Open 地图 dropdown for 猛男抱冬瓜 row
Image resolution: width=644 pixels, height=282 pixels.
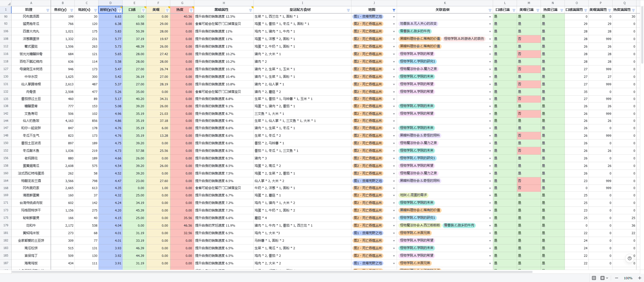click(x=394, y=24)
